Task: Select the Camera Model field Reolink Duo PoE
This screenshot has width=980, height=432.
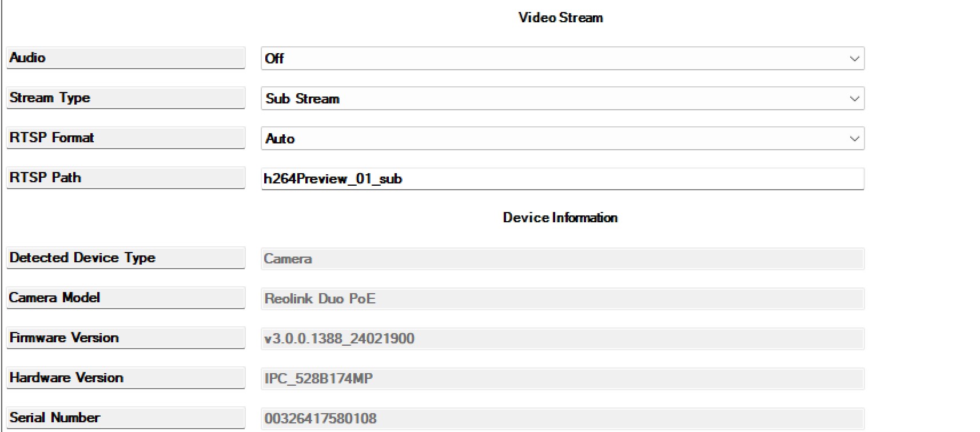Action: coord(562,299)
